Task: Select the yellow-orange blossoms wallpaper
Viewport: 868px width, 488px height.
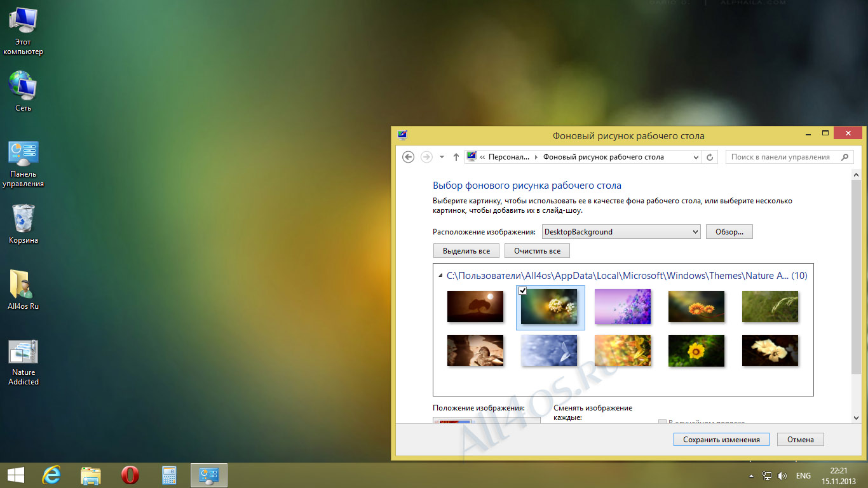Action: click(x=623, y=350)
